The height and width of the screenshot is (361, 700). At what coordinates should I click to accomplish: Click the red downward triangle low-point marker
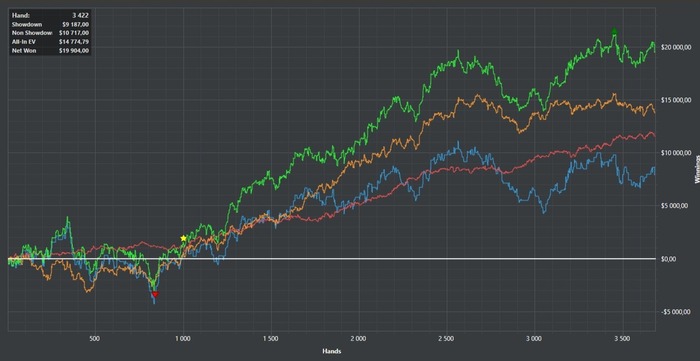click(155, 294)
